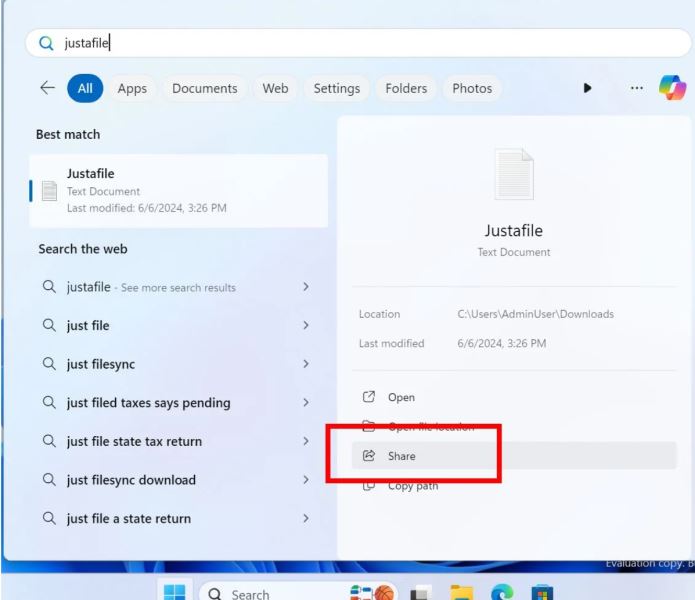Click 'just filesync download' suggestion

(x=177, y=479)
